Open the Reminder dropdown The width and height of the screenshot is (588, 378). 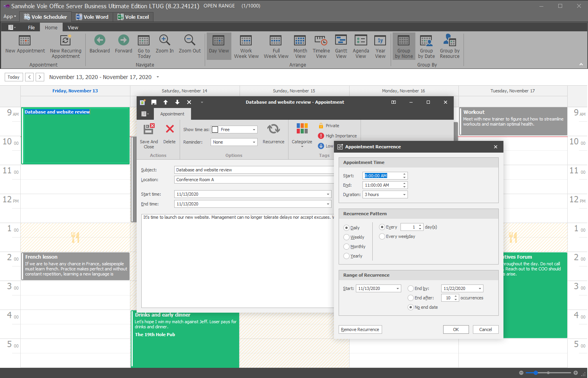(254, 142)
